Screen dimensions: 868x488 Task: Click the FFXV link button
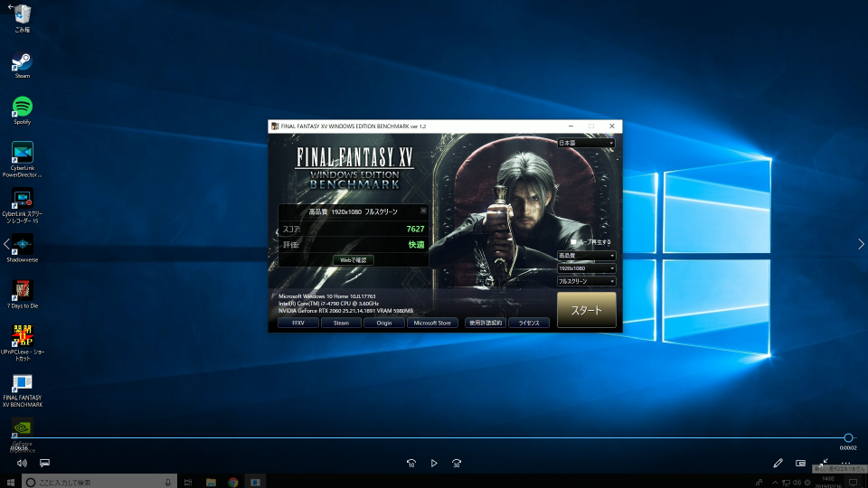298,324
